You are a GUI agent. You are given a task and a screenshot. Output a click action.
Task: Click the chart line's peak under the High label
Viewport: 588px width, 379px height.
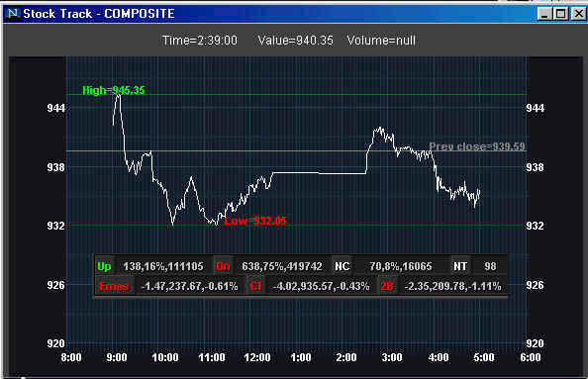119,96
